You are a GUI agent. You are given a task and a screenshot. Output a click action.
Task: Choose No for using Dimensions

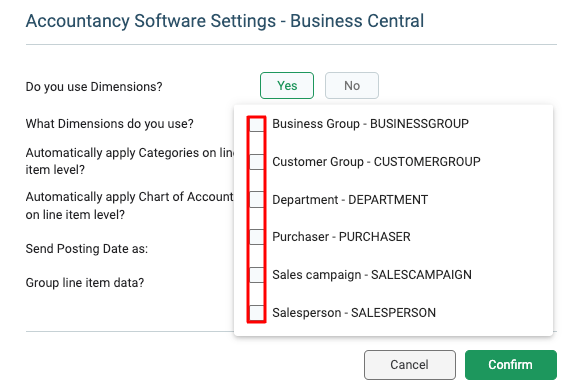tap(352, 86)
